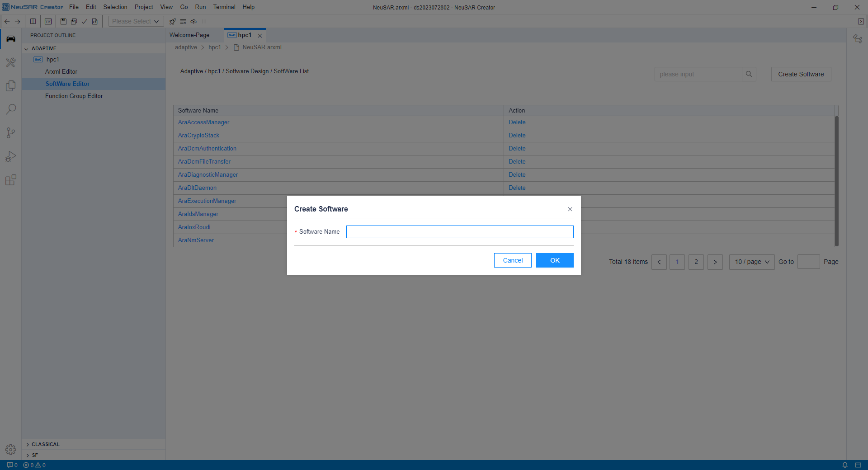Close the Create Software dialog with X
The height and width of the screenshot is (470, 868).
coord(570,209)
